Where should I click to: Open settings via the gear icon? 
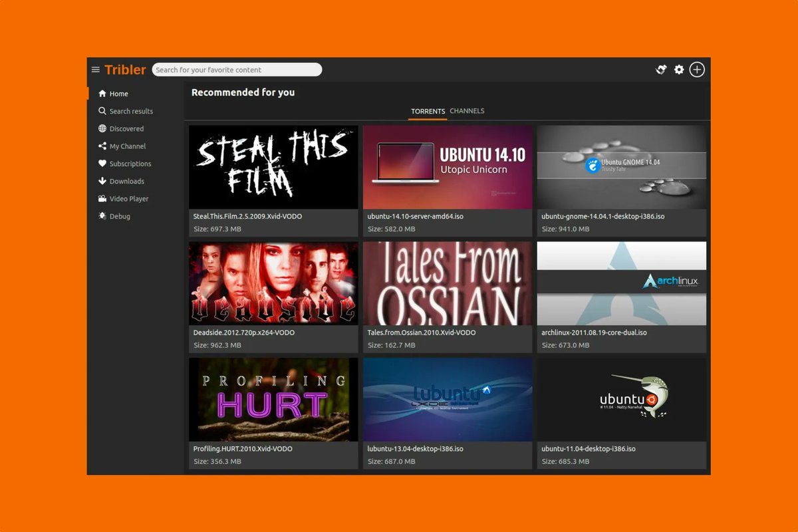click(x=679, y=70)
